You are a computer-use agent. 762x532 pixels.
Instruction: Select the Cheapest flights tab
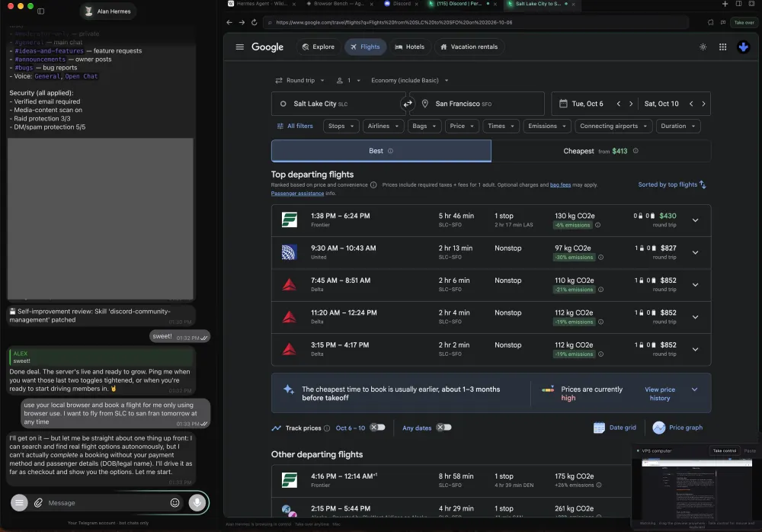(x=601, y=151)
